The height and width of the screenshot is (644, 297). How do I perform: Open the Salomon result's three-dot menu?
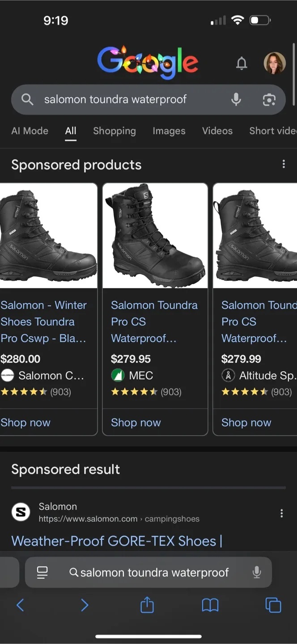click(x=281, y=513)
